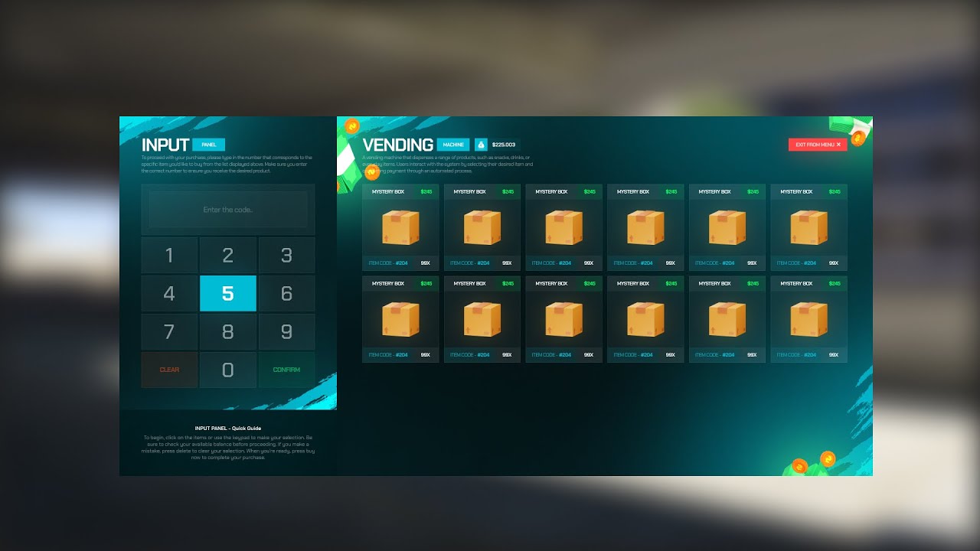The image size is (980, 551).
Task: Tap keypad digit 4
Action: [x=169, y=293]
